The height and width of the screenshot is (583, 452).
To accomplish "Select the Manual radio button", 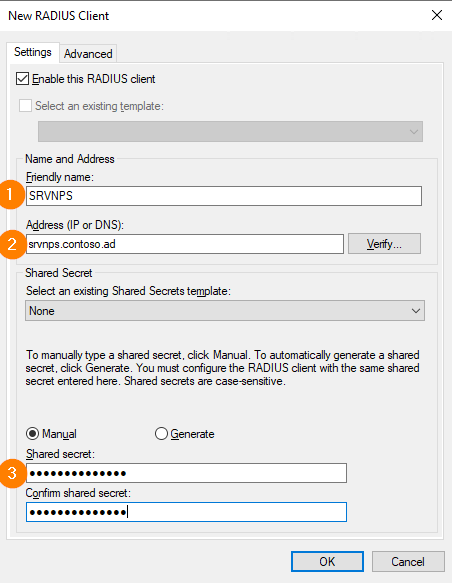I will 32,434.
